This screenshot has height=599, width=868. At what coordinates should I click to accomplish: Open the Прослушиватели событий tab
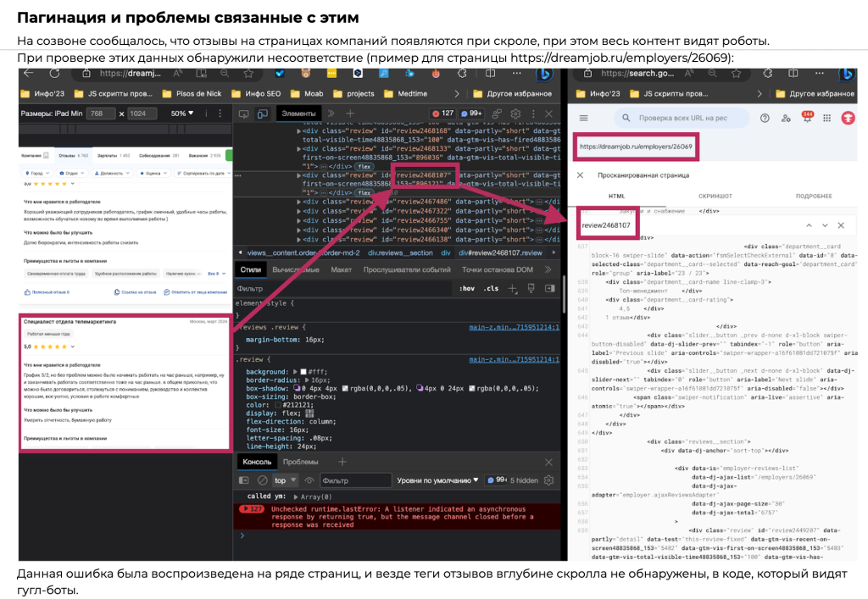407,269
